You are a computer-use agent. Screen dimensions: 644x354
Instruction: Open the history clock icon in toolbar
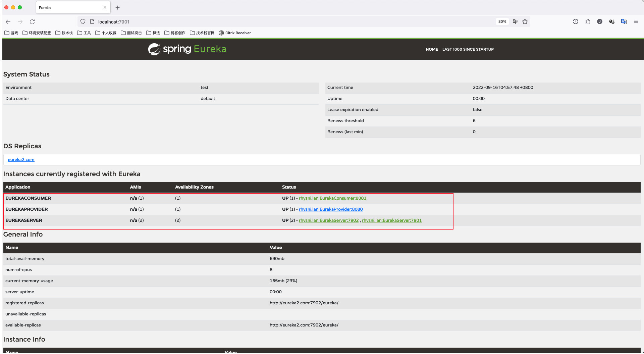click(x=576, y=21)
